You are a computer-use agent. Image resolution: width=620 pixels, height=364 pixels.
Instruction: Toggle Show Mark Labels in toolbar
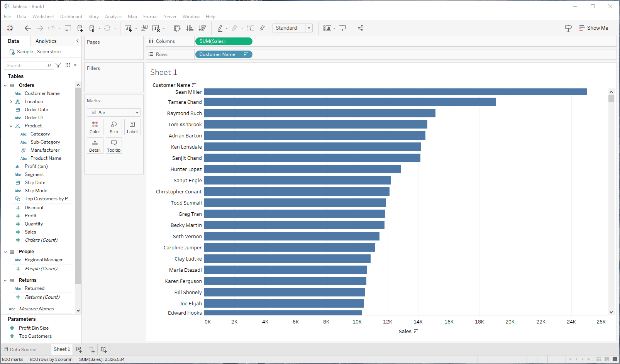(251, 28)
